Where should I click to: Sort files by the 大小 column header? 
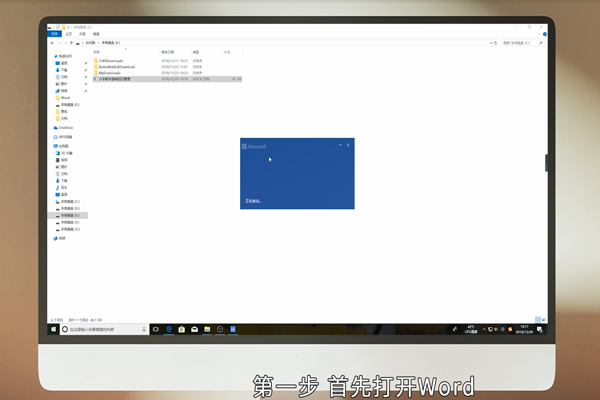coord(227,52)
